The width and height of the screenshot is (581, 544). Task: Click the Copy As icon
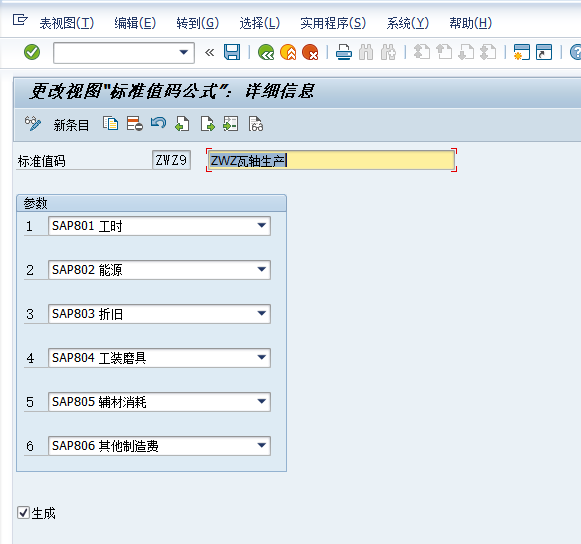pyautogui.click(x=110, y=124)
